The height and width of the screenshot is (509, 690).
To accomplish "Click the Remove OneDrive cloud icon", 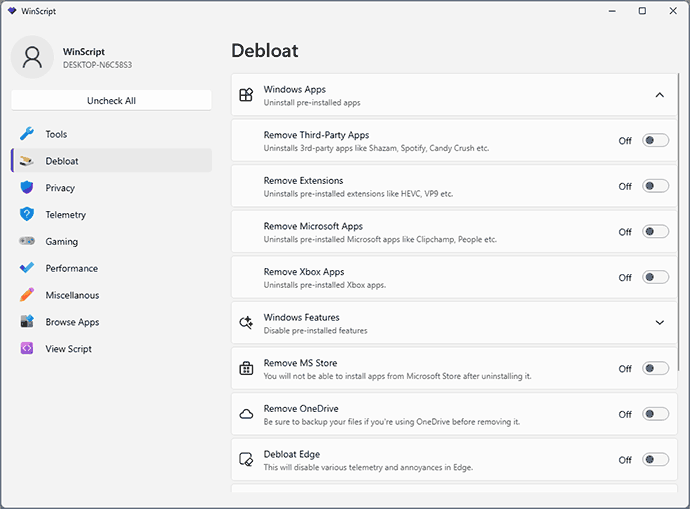I will point(246,414).
